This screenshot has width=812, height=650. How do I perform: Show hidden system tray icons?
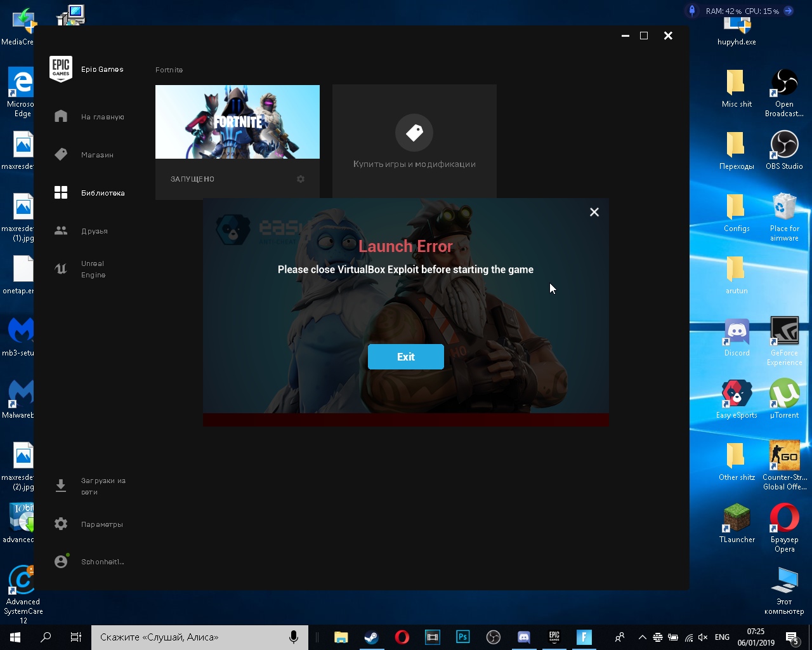click(x=642, y=637)
